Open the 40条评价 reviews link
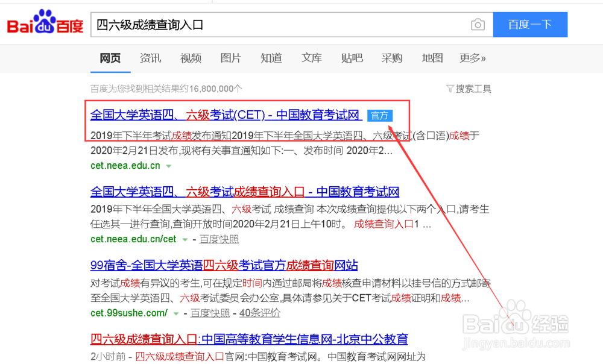 [259, 313]
